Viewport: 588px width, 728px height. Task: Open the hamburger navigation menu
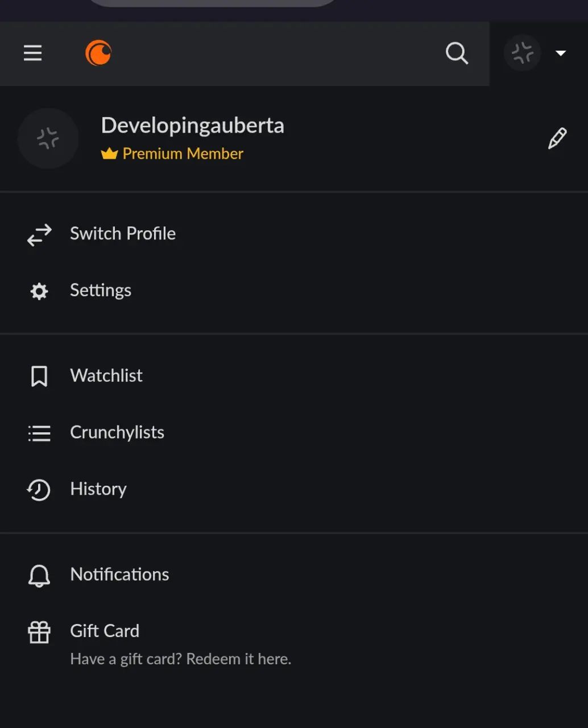click(32, 53)
